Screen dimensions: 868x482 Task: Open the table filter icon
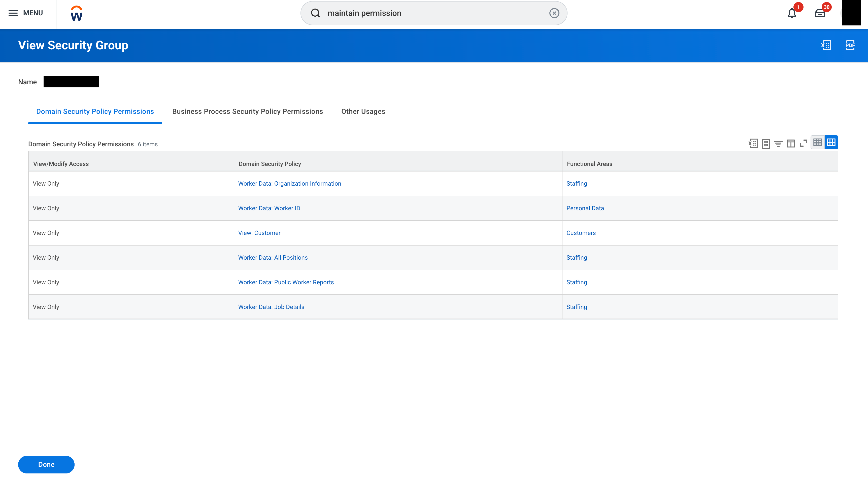(x=778, y=144)
